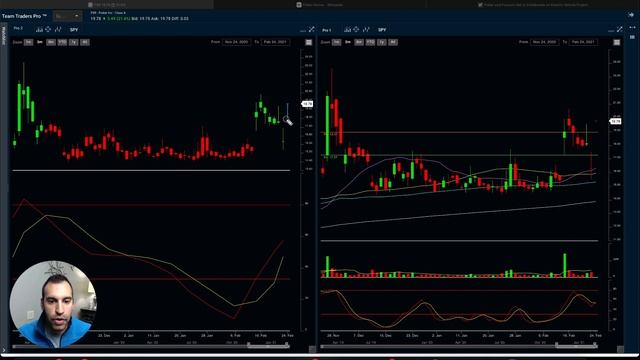Expand left Pro 2 chart to fullscreen
The height and width of the screenshot is (360, 640).
[312, 29]
